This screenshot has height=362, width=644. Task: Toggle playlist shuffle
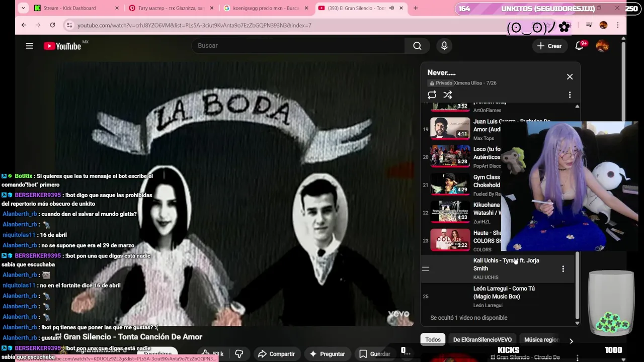(448, 95)
